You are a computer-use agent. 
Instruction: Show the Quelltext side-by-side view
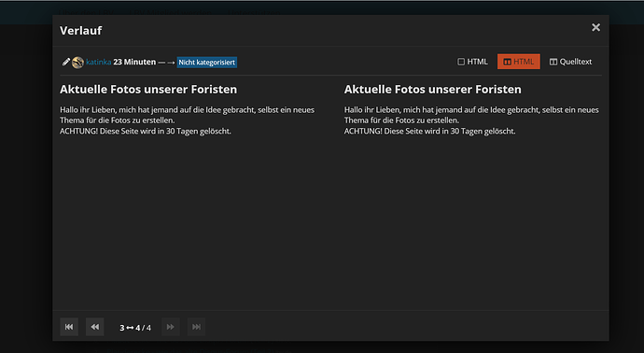pyautogui.click(x=571, y=62)
